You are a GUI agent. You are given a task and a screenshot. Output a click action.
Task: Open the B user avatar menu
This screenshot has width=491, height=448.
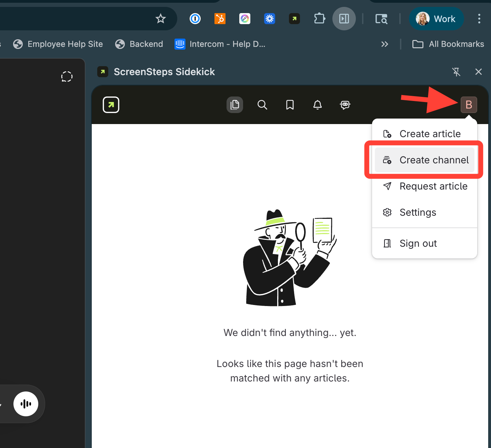(469, 105)
